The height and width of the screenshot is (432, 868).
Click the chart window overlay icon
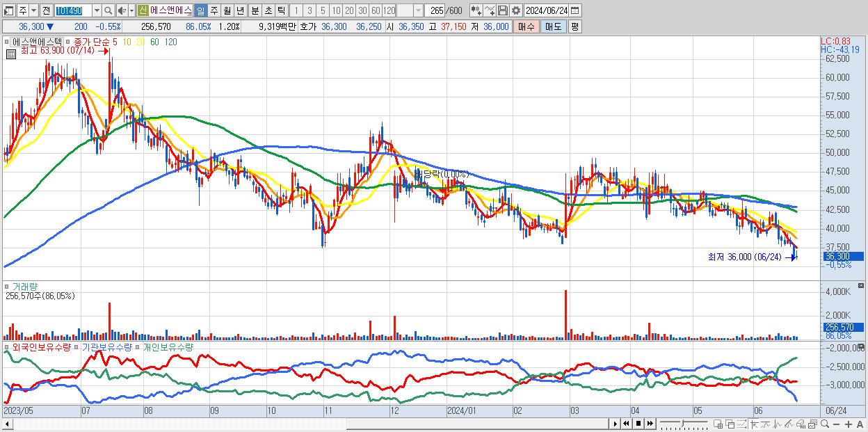(812, 424)
